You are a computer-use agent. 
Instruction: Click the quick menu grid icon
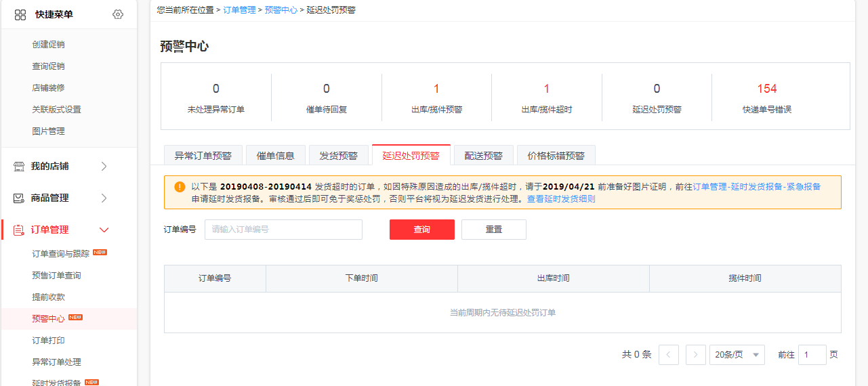point(20,14)
